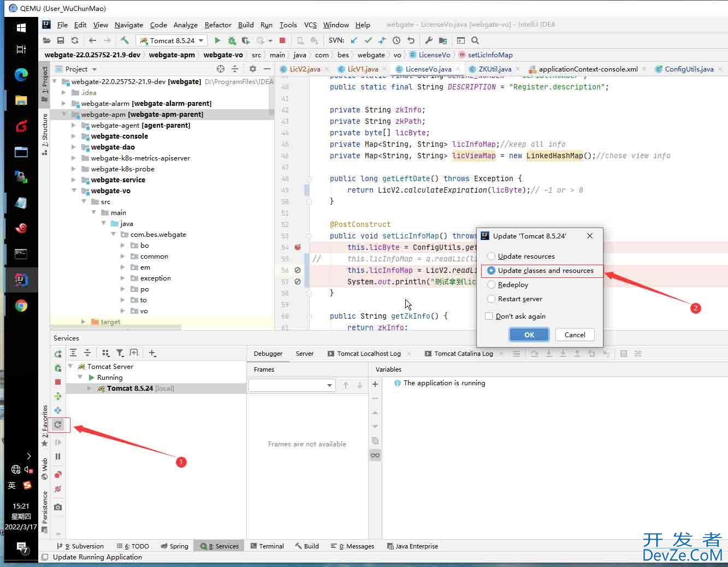The width and height of the screenshot is (728, 567).
Task: Toggle the breakpoint on line 54
Action: point(298,247)
